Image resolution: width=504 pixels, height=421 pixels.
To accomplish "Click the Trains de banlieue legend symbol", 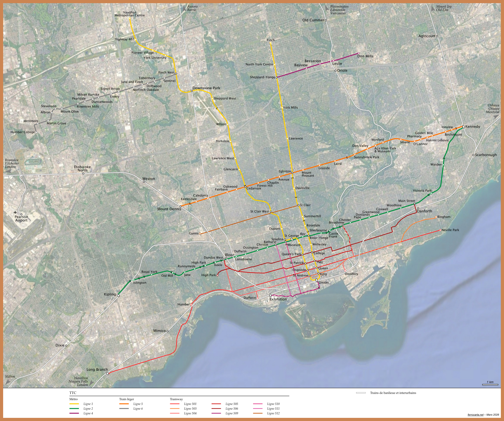I will [x=361, y=393].
